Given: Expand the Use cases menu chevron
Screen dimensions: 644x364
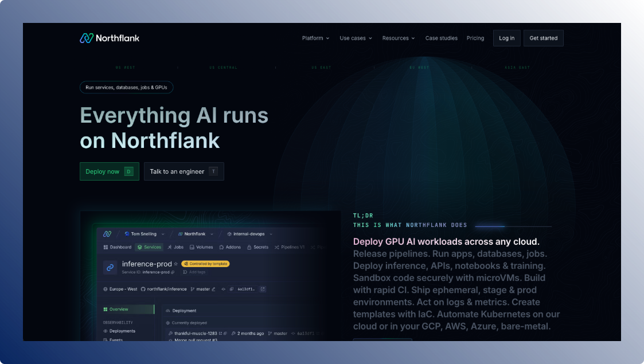Looking at the screenshot, I should [370, 38].
